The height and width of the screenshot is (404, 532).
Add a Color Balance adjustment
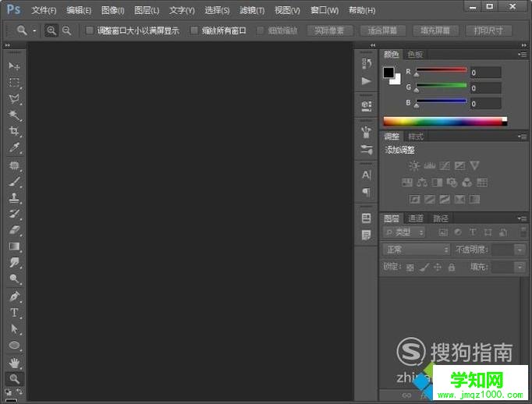[422, 183]
